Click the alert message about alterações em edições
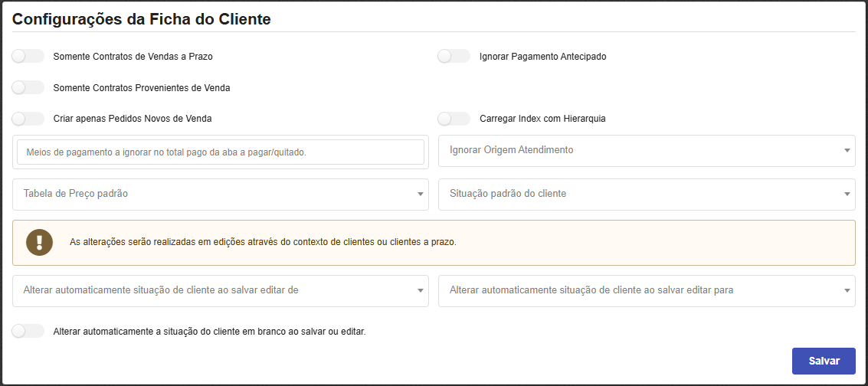Viewport: 868px width, 386px height. [x=263, y=242]
